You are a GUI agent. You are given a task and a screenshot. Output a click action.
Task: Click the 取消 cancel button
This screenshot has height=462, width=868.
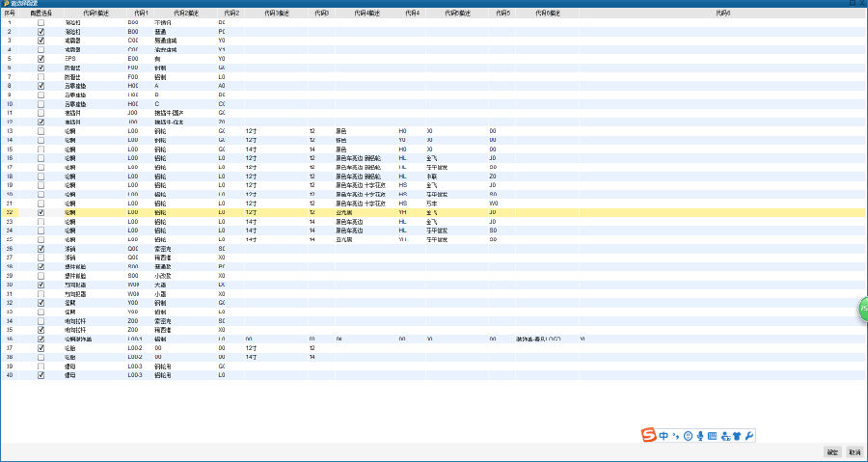click(854, 452)
